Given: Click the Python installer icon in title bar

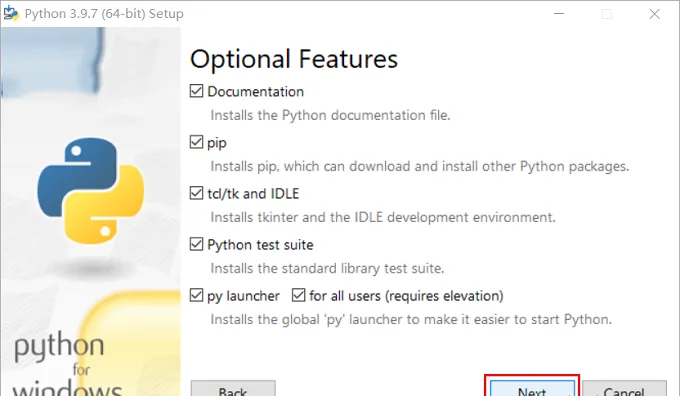Looking at the screenshot, I should [x=11, y=13].
